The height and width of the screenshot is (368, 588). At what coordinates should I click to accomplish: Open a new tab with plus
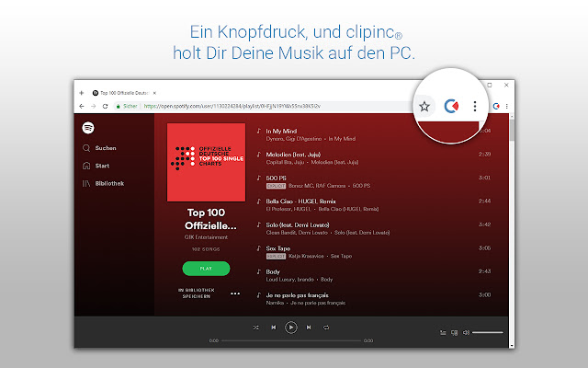point(82,93)
